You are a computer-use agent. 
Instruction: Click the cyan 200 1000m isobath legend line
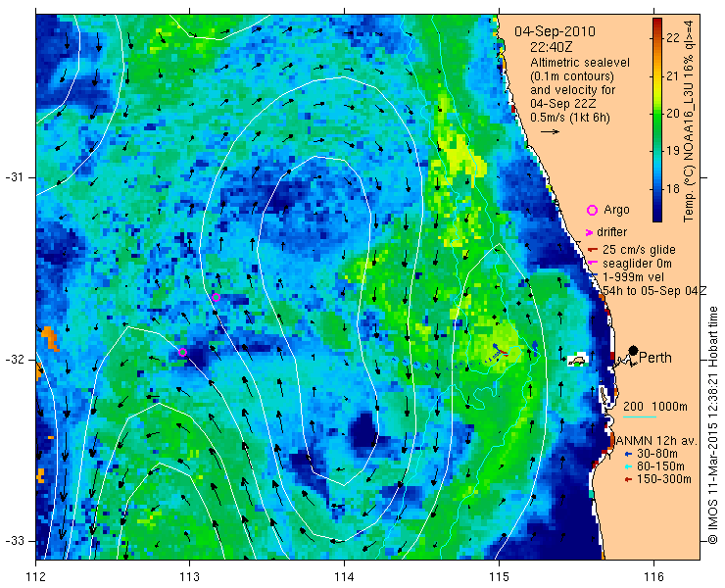(x=640, y=416)
